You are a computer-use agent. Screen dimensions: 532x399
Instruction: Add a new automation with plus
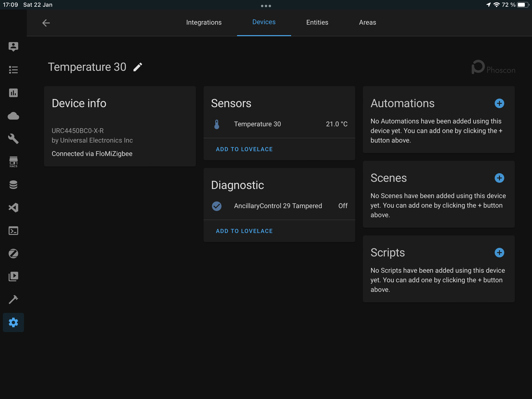(499, 103)
